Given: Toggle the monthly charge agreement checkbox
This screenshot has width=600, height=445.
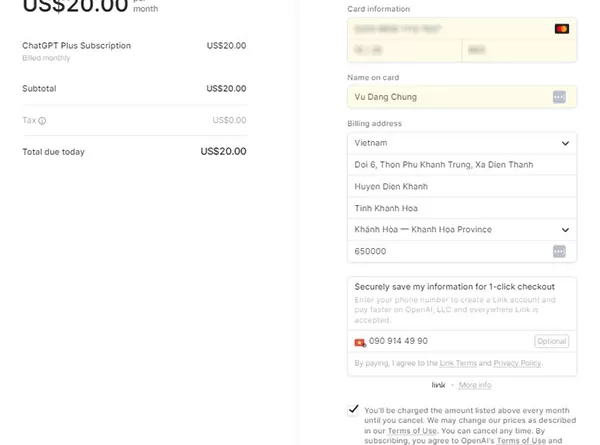Looking at the screenshot, I should [x=353, y=410].
